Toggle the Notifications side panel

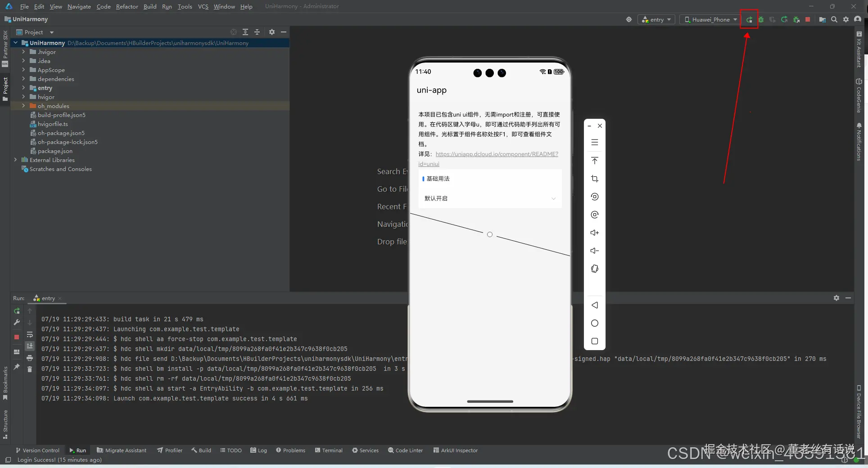click(x=859, y=141)
